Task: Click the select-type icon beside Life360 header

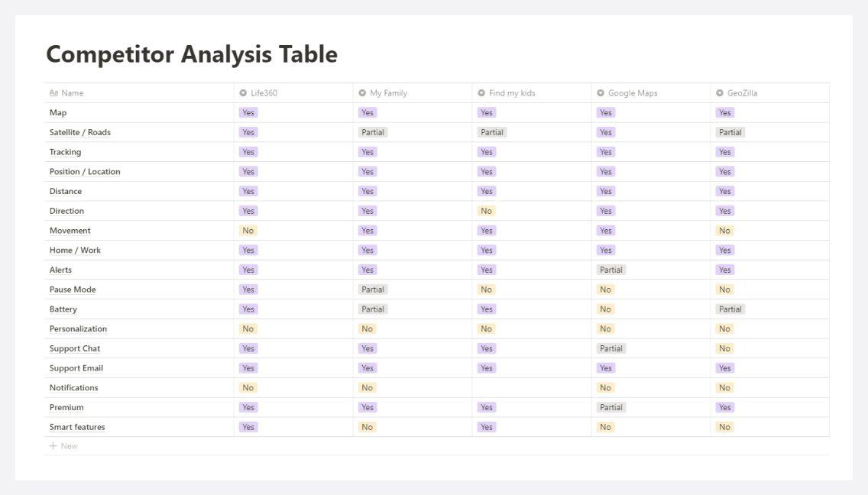Action: (243, 93)
